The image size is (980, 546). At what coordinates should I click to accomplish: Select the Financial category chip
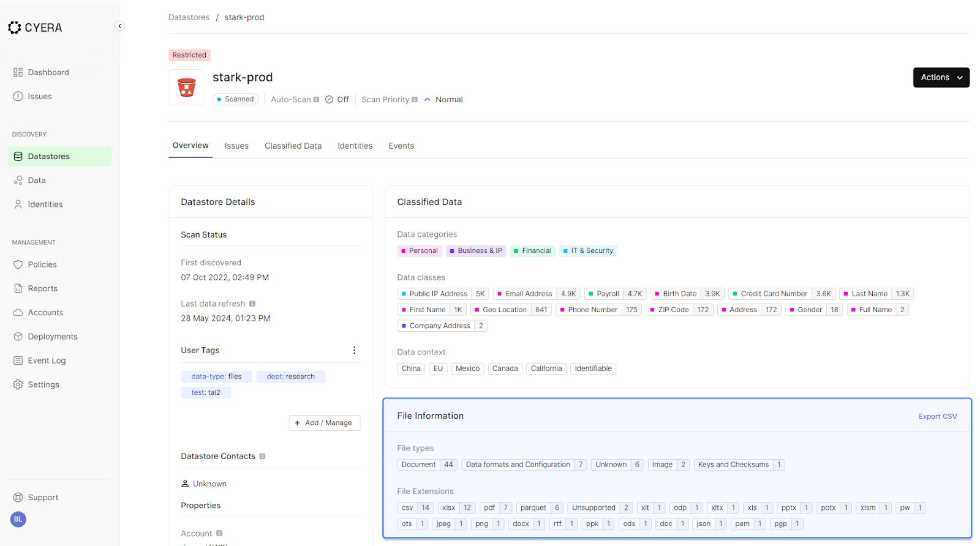coord(533,250)
